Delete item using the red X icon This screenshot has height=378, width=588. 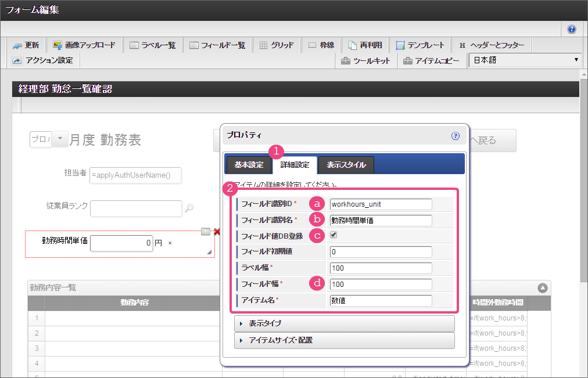click(217, 232)
